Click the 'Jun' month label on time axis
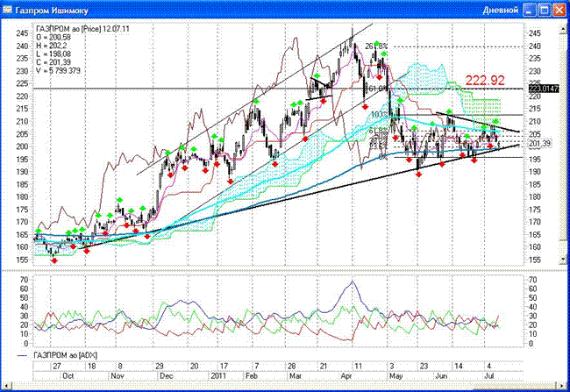 441,376
